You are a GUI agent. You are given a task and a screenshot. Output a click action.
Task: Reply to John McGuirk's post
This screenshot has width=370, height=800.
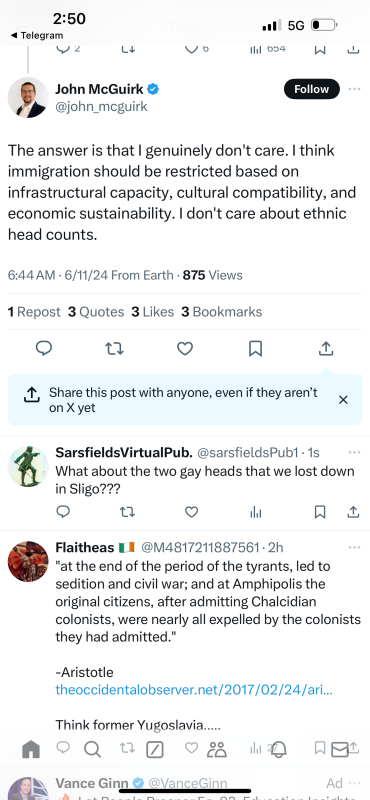pos(44,348)
